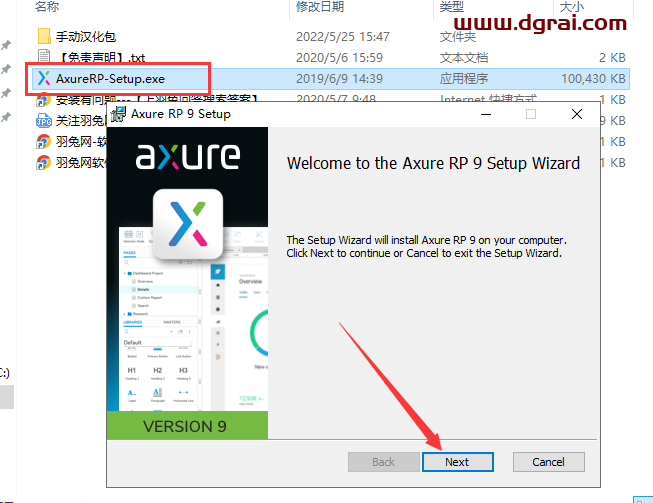The width and height of the screenshot is (653, 503).
Task: Select the folder name 手动汉化包
Action: (86, 37)
